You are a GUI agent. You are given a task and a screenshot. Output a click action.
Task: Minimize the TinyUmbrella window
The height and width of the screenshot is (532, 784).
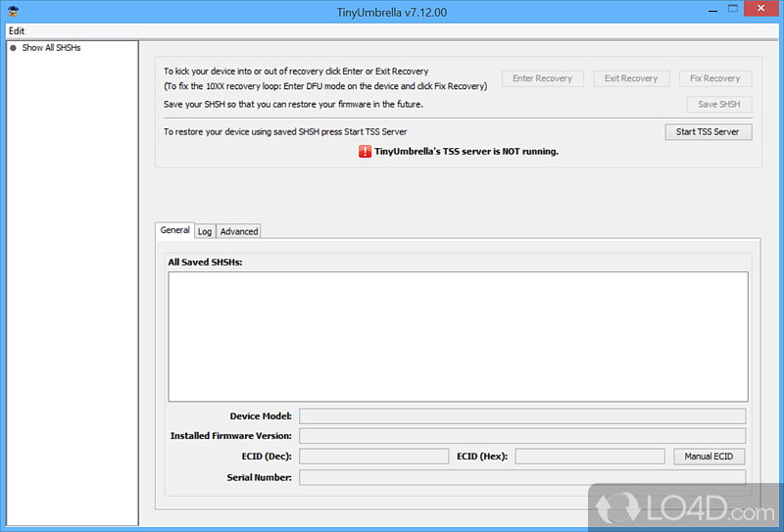[713, 10]
